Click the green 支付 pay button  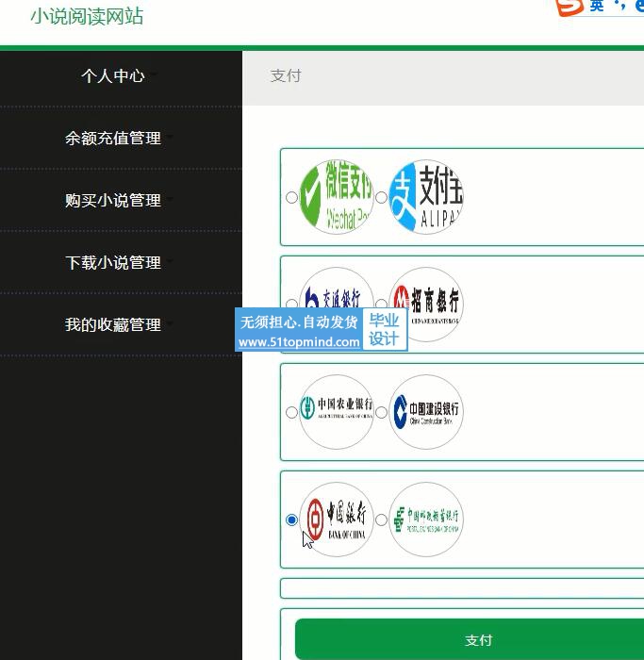click(x=470, y=639)
